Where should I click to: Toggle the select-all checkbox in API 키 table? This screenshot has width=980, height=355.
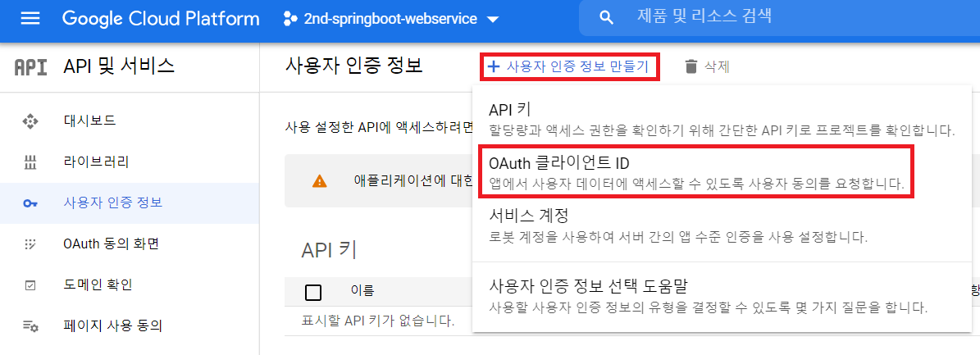pos(313,292)
